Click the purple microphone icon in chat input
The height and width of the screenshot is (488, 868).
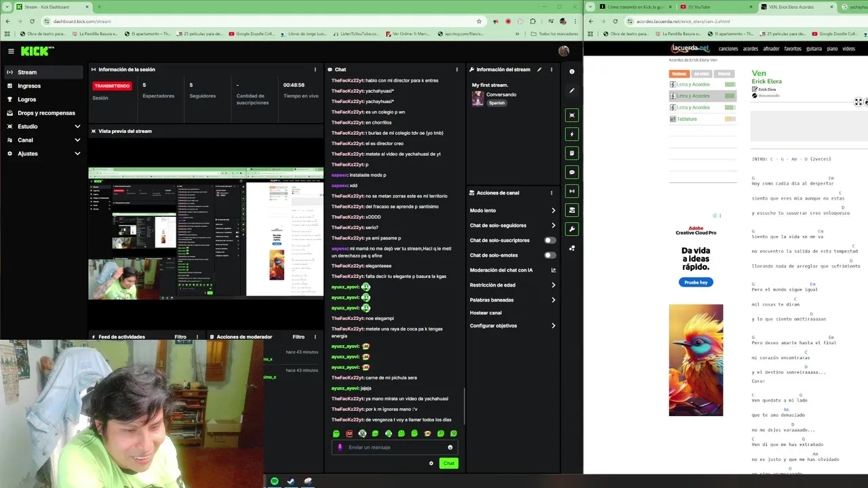[340, 447]
